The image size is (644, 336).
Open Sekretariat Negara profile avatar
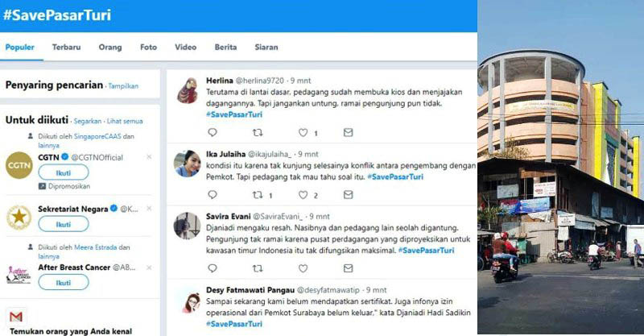click(x=19, y=217)
